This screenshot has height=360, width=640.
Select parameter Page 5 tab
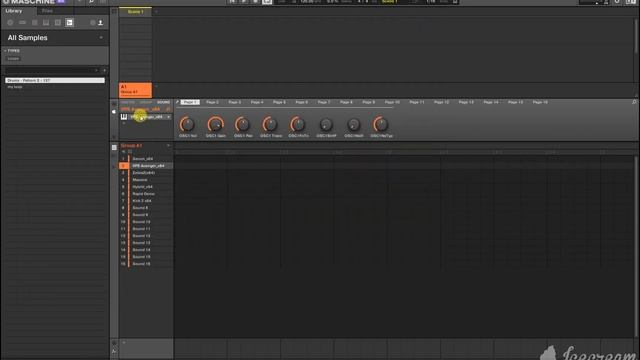point(279,102)
